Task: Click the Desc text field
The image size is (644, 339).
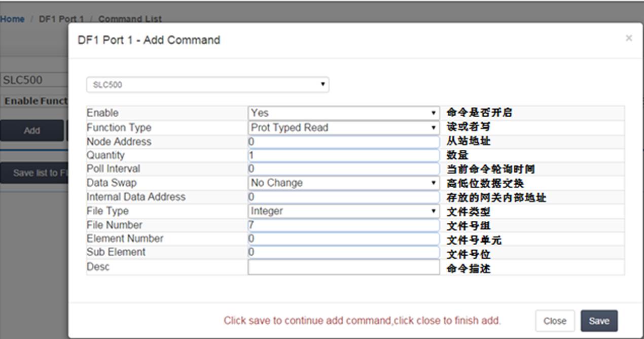Action: [x=344, y=267]
